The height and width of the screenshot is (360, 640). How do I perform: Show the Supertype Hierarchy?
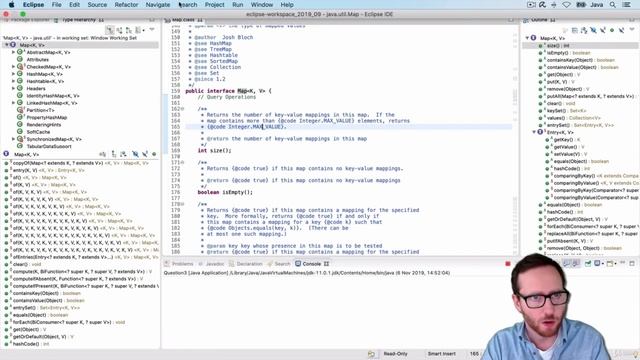[120, 30]
